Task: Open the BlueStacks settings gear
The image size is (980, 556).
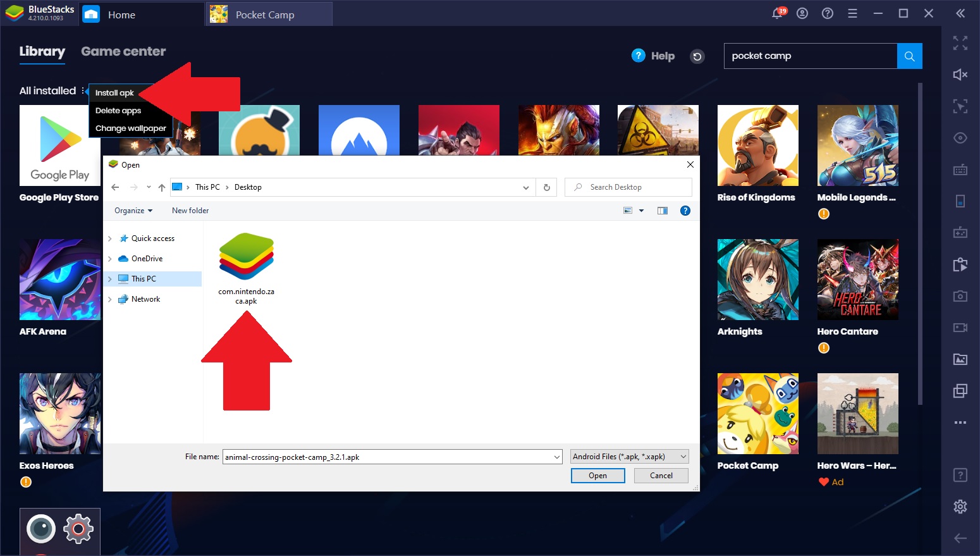Action: click(960, 507)
